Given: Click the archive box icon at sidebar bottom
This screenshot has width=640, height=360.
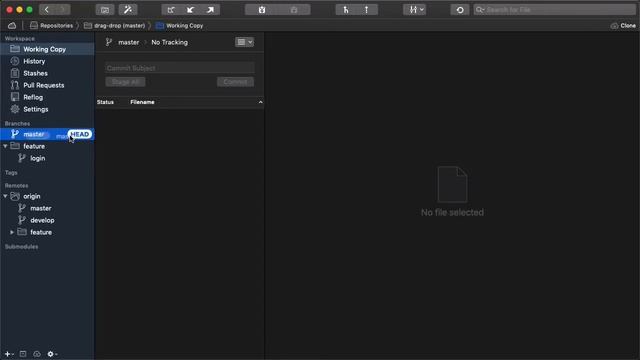Looking at the screenshot, I should 23,354.
